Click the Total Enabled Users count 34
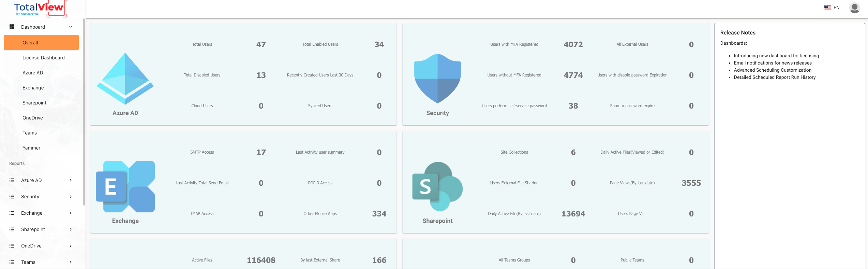This screenshot has width=868, height=269. 379,44
